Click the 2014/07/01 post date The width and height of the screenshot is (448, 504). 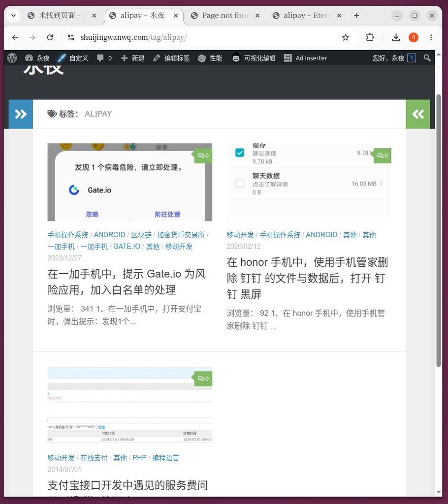click(x=64, y=469)
